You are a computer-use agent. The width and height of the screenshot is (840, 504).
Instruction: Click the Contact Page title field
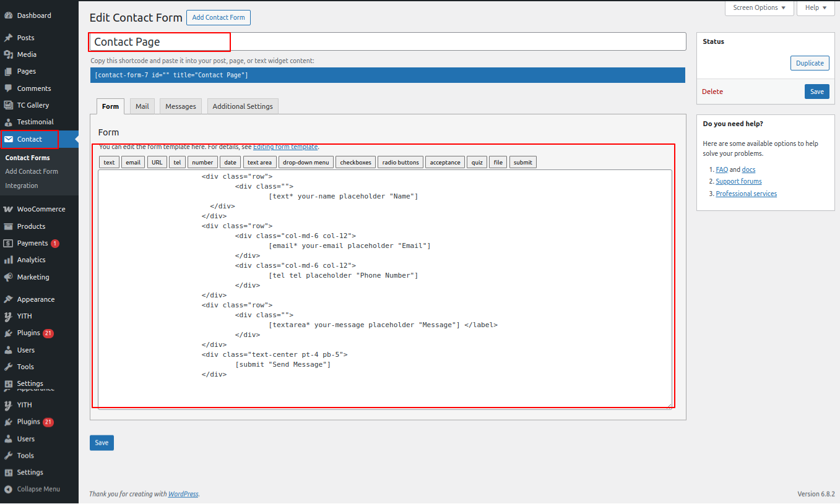coord(388,41)
